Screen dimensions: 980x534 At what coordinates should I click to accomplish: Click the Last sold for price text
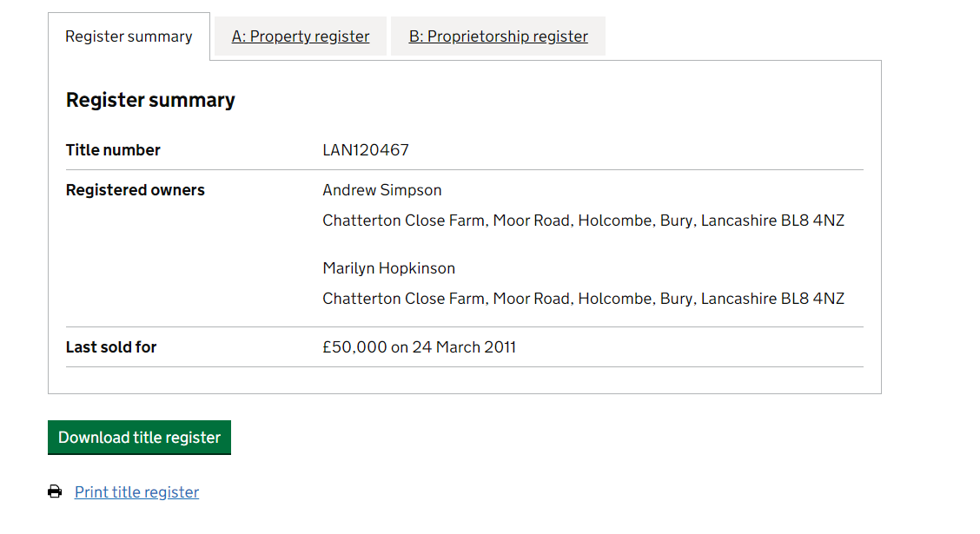tap(420, 347)
